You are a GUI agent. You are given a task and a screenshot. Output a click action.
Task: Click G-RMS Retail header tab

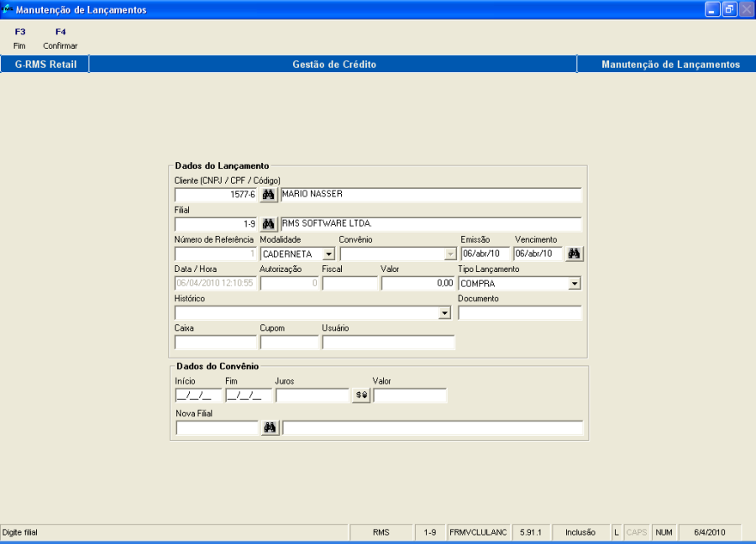(x=45, y=64)
